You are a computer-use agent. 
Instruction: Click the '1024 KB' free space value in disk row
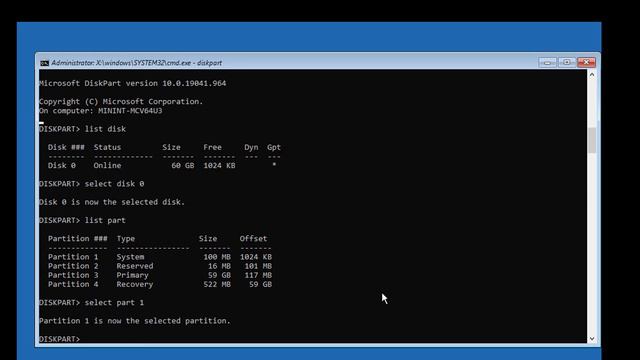[219, 166]
